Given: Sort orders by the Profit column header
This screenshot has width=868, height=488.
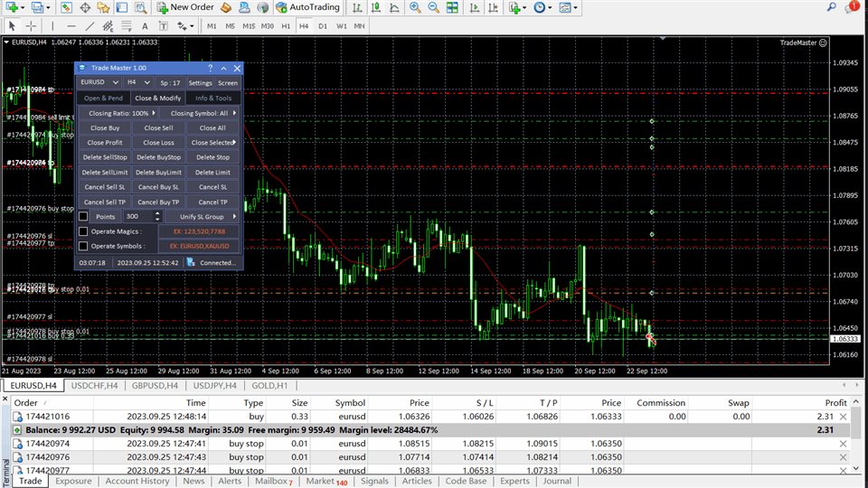Looking at the screenshot, I should point(835,403).
